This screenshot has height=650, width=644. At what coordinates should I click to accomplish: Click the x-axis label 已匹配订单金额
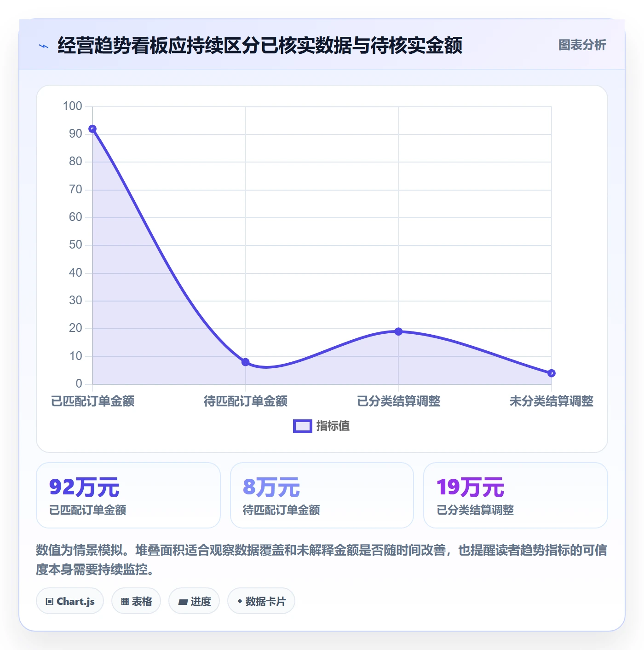(x=92, y=401)
